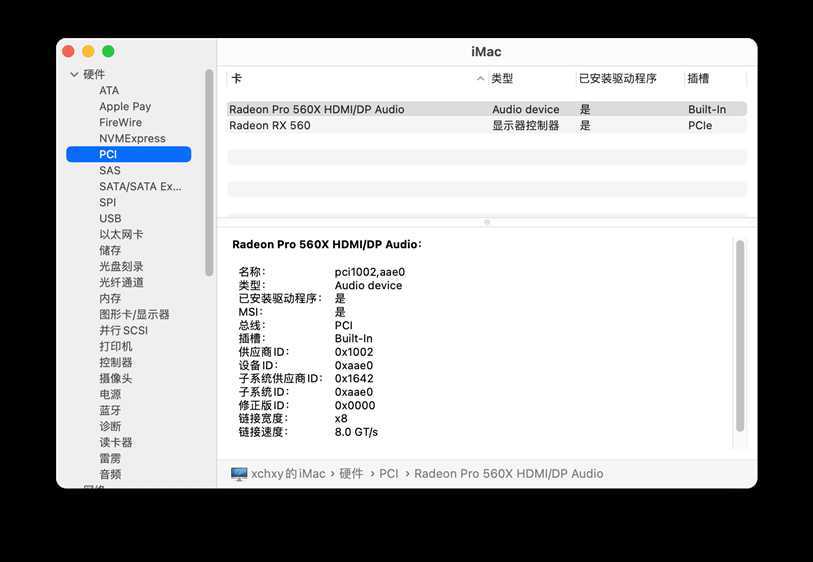Screen dimensions: 813x562
Task: Open Apple Pay in the sidebar
Action: [x=125, y=106]
